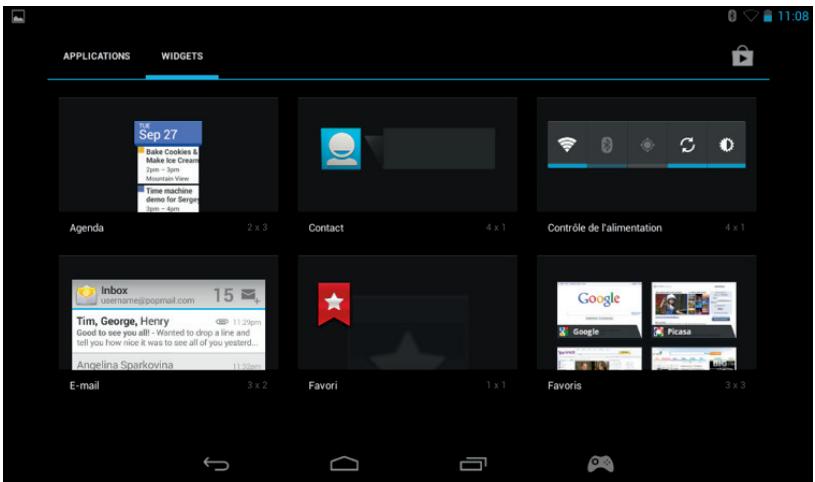The height and width of the screenshot is (482, 815).
Task: Click the Contact widget label
Action: tap(326, 228)
